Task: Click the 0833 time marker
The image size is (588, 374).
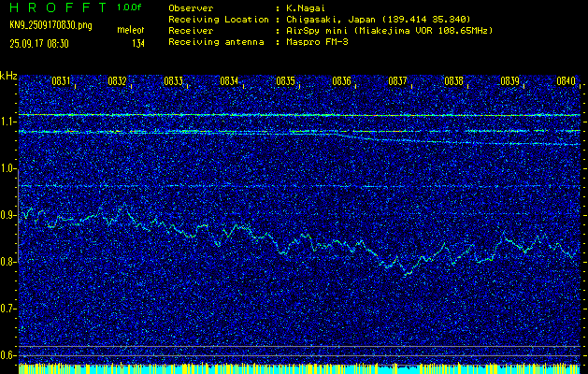Action: pyautogui.click(x=173, y=81)
